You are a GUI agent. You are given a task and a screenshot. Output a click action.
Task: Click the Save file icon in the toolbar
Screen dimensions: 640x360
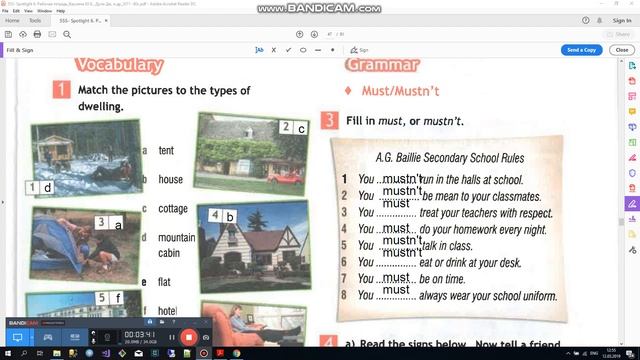[x=9, y=35]
